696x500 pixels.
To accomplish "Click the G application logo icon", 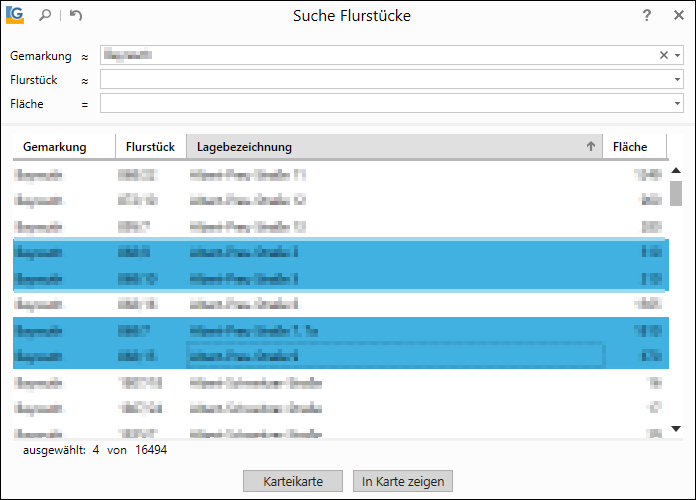I will (x=15, y=15).
